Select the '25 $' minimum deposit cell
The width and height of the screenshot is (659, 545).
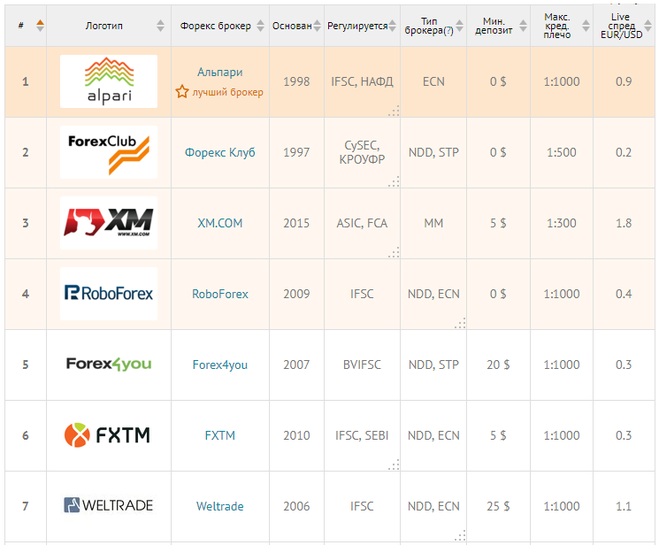pyautogui.click(x=498, y=506)
